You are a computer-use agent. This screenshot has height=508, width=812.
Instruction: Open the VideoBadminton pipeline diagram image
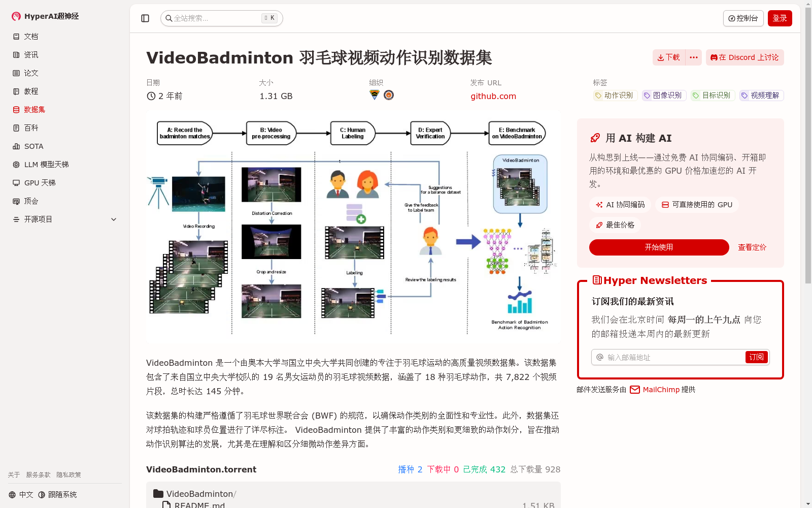[x=353, y=228]
